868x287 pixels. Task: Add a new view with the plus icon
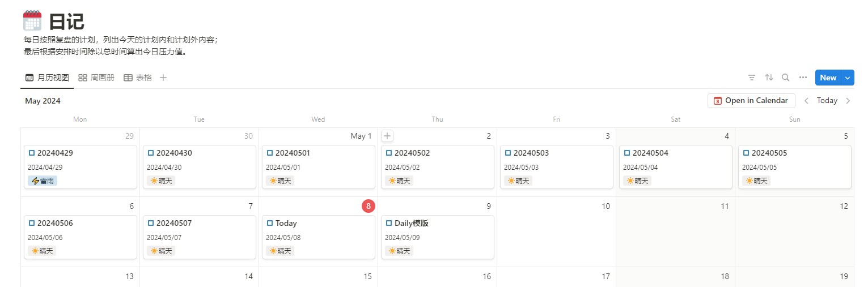coord(163,78)
